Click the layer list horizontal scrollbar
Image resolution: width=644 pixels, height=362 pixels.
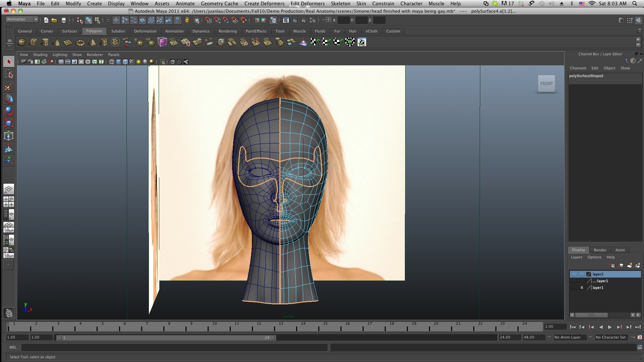(591, 315)
